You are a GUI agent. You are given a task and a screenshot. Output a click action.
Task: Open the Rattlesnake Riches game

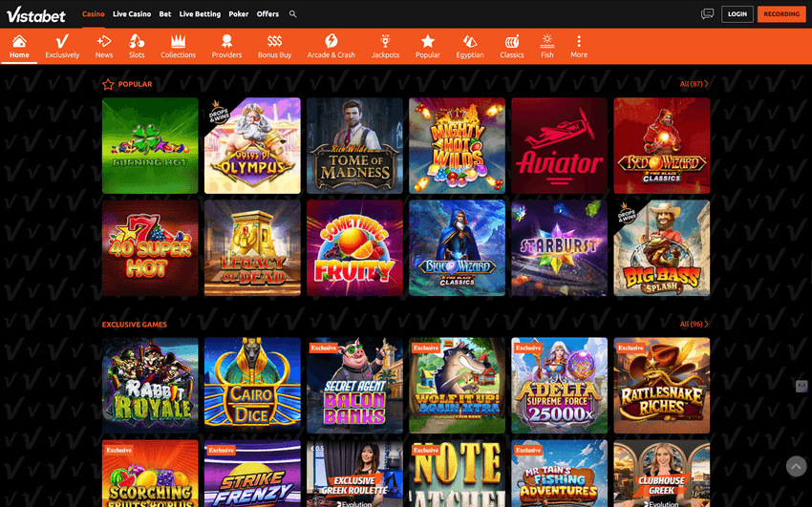[662, 386]
